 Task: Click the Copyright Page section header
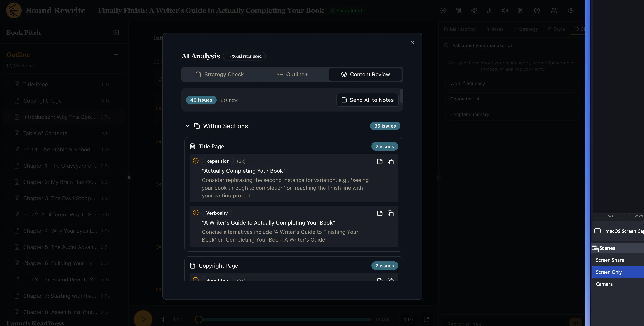(x=294, y=266)
